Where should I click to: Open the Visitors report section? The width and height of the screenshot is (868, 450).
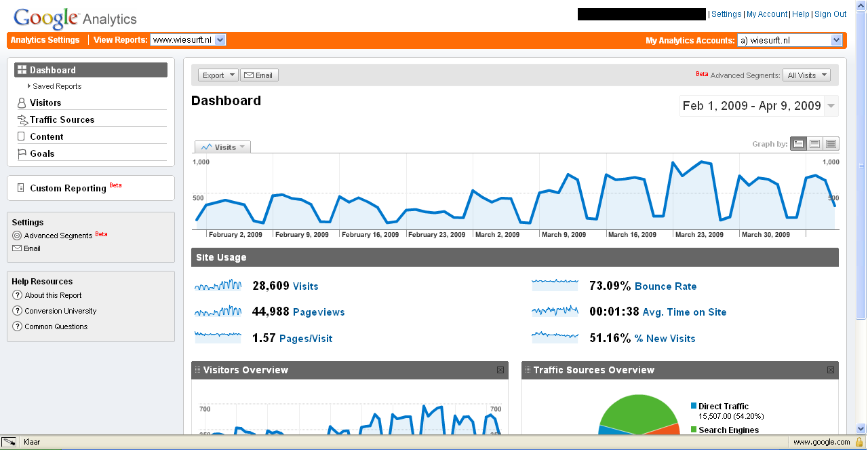(x=45, y=102)
